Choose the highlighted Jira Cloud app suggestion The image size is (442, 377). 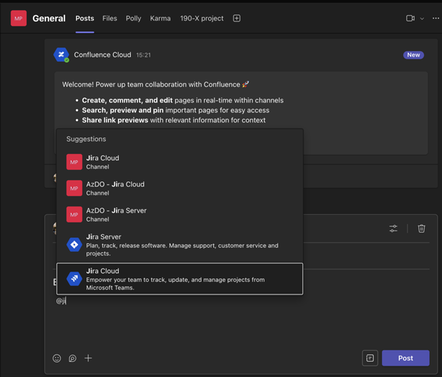(x=180, y=279)
